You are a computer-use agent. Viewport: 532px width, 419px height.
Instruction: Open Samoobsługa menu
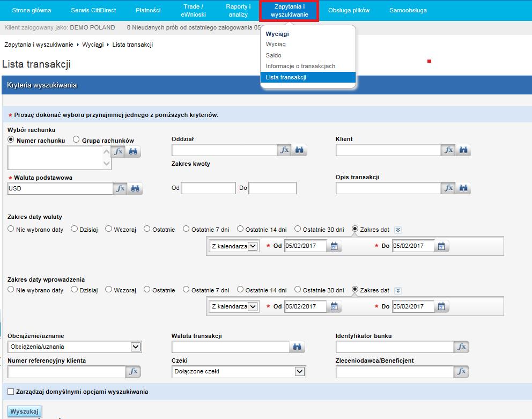[x=408, y=11]
